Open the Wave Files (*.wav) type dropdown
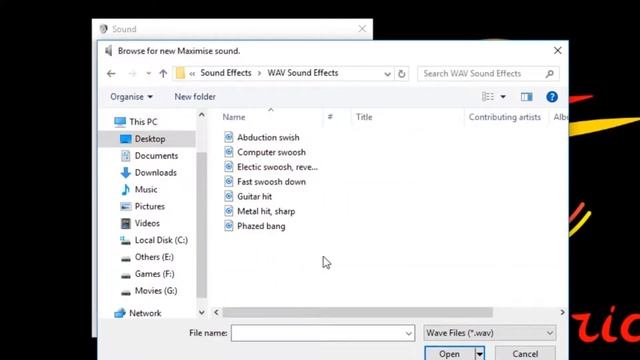 click(490, 333)
